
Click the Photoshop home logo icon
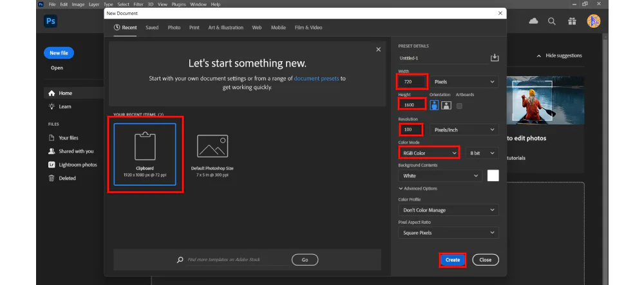(51, 21)
